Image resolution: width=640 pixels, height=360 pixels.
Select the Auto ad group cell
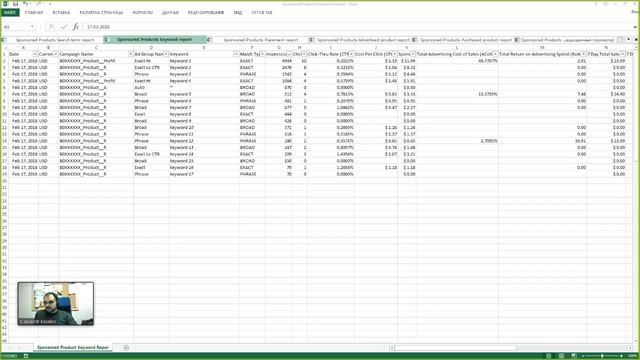coord(151,87)
